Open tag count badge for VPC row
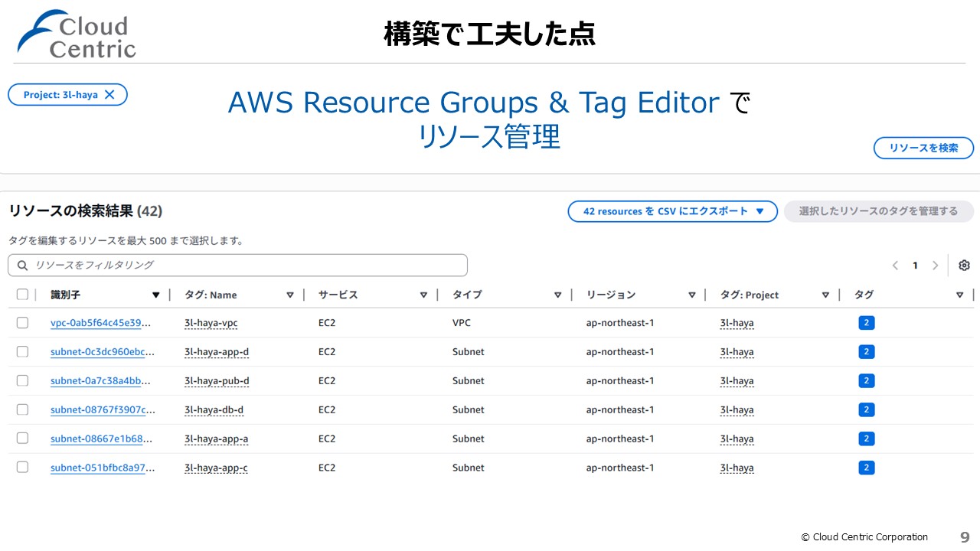 coord(866,323)
